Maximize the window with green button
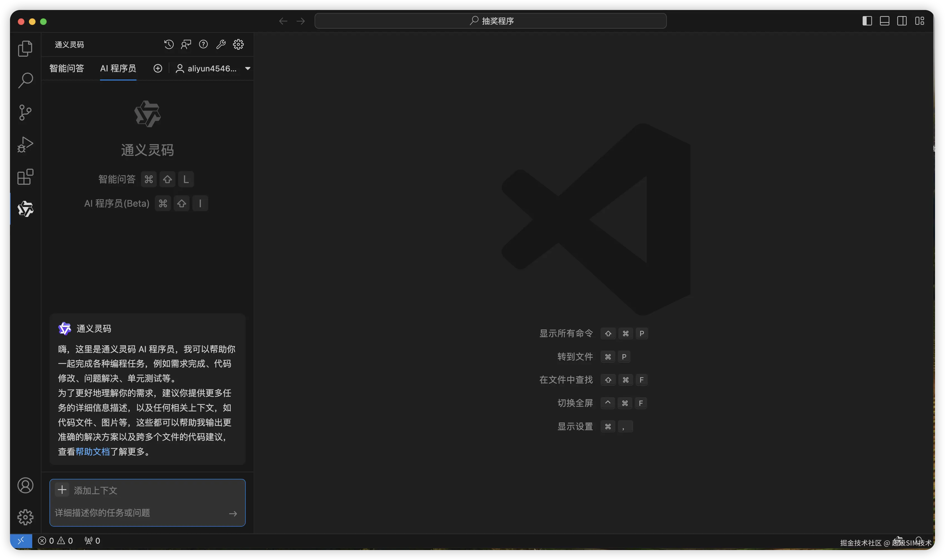Image resolution: width=945 pixels, height=560 pixels. 43,21
